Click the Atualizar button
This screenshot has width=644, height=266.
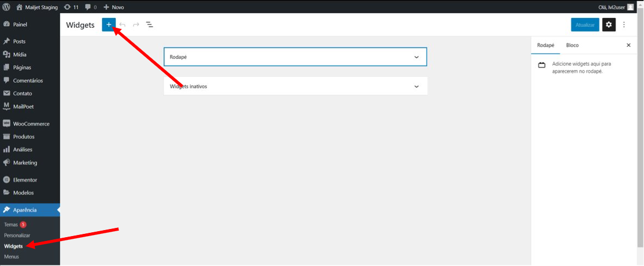tap(585, 24)
